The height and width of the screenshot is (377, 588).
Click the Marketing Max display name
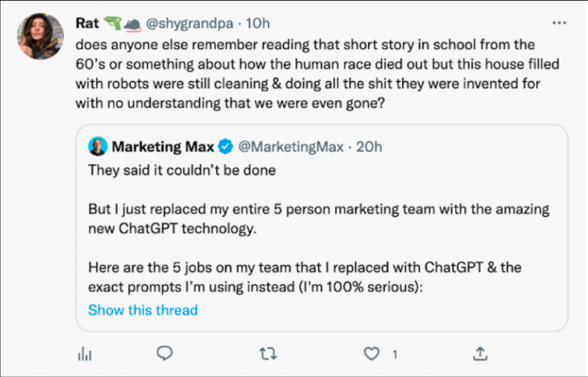(163, 146)
